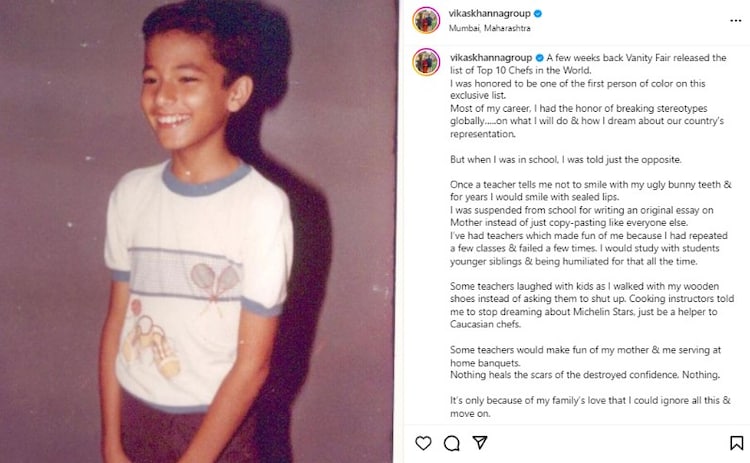Open the Mumbai, Maharashtra location tag
This screenshot has width=750, height=463.
[x=489, y=28]
